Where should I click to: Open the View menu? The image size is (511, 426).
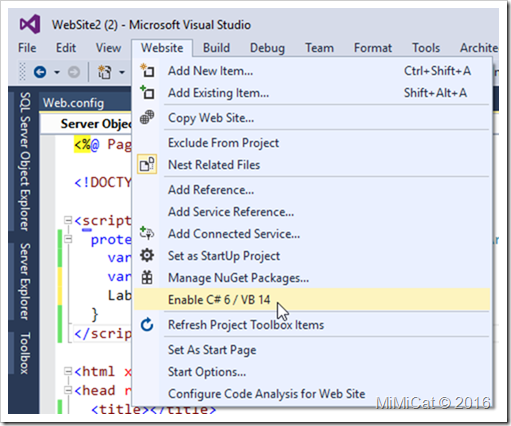108,48
